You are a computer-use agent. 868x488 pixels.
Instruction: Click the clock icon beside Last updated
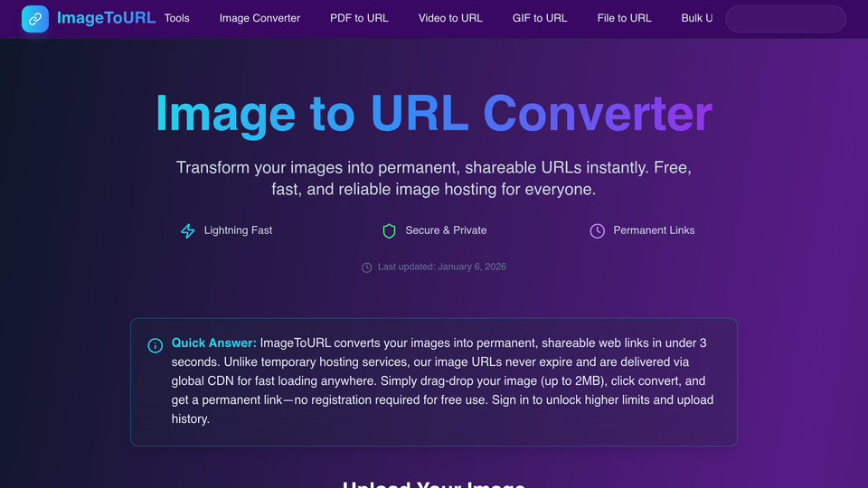(366, 267)
